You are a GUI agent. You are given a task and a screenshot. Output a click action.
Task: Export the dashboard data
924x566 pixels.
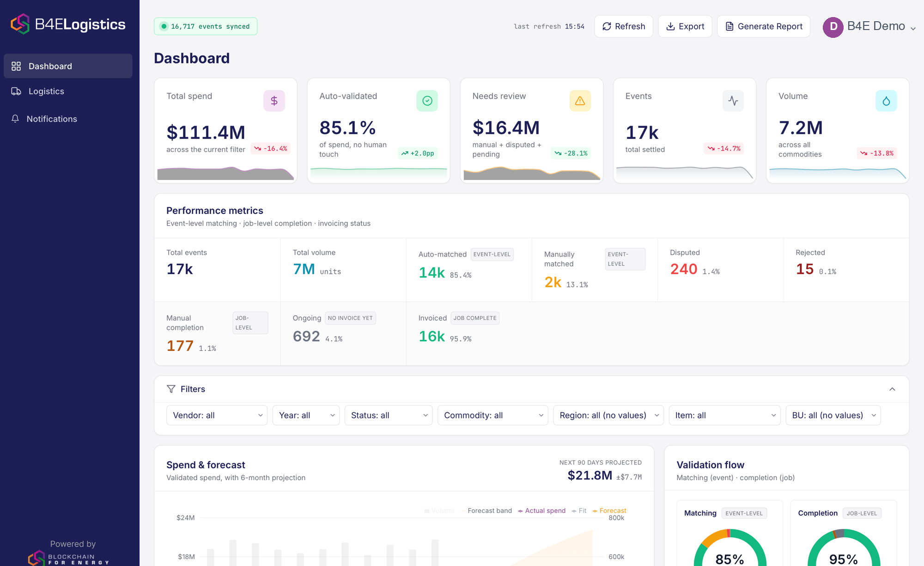(x=685, y=26)
